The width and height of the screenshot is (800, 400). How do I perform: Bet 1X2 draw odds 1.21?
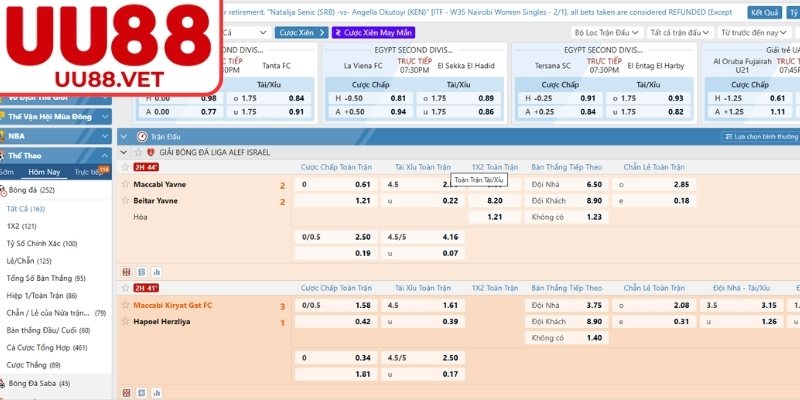pos(494,217)
